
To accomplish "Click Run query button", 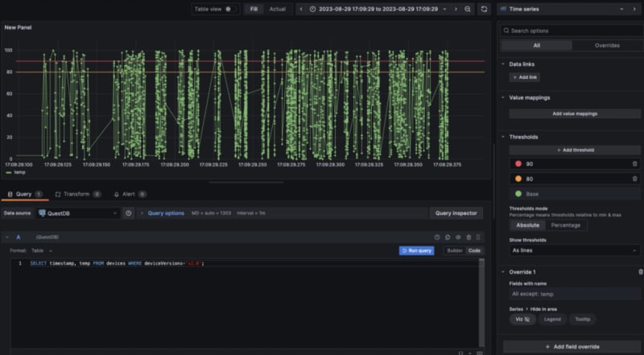I will [416, 250].
